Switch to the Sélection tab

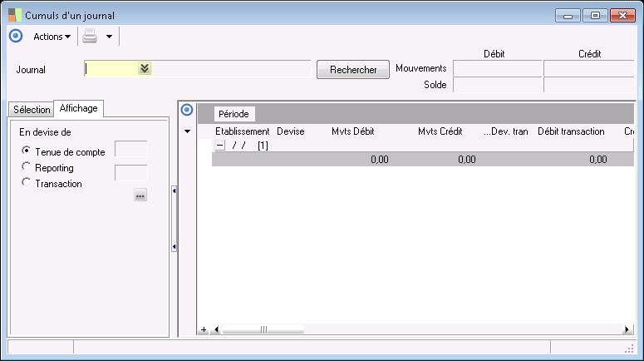(x=32, y=109)
